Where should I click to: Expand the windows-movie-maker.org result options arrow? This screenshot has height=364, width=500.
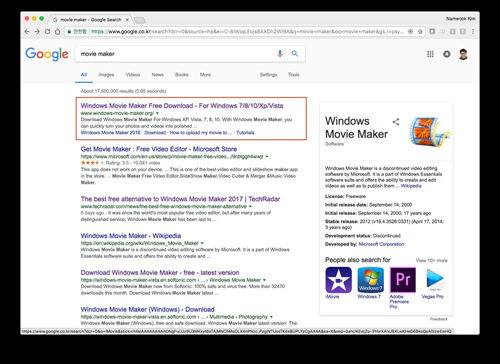[158, 113]
